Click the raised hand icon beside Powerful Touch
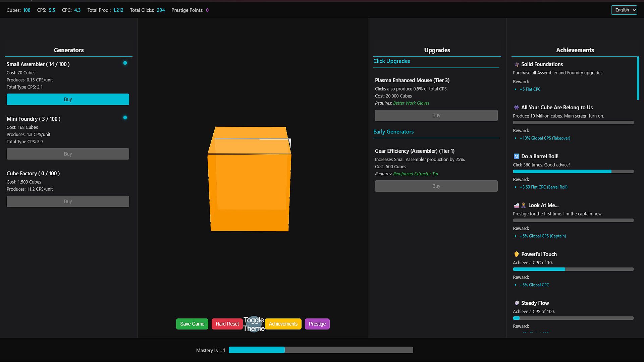This screenshot has height=362, width=644. click(x=517, y=254)
